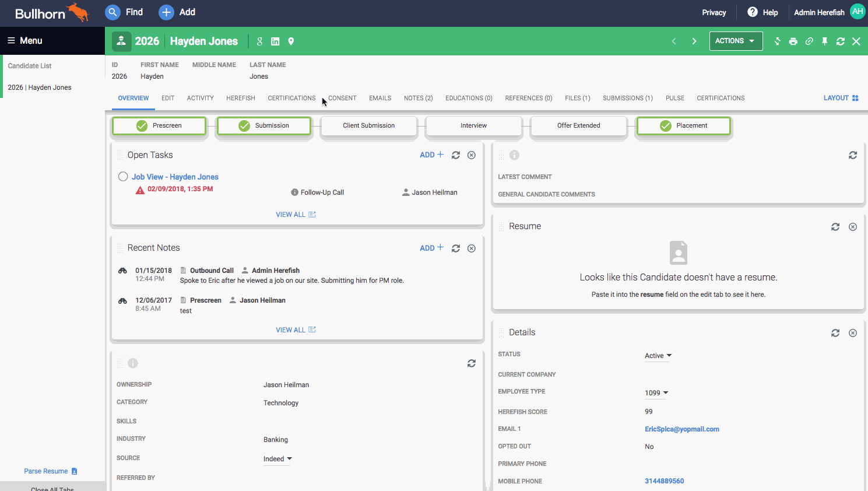Image resolution: width=868 pixels, height=491 pixels.
Task: Select 2026 | Hayden Jones sidebar entry
Action: click(40, 87)
